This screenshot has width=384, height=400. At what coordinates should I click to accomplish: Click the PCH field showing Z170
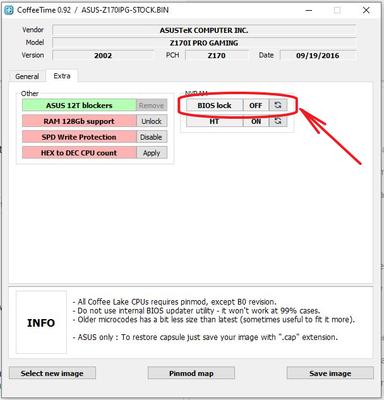pyautogui.click(x=217, y=55)
